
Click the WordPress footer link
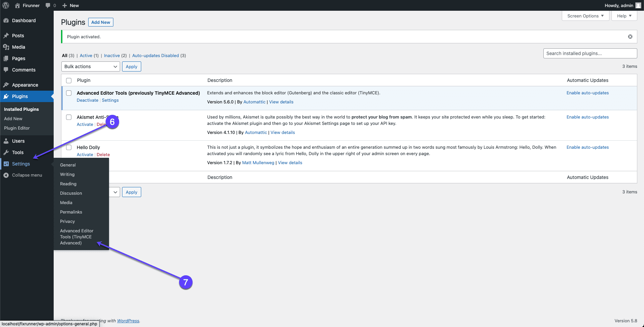[x=128, y=321]
